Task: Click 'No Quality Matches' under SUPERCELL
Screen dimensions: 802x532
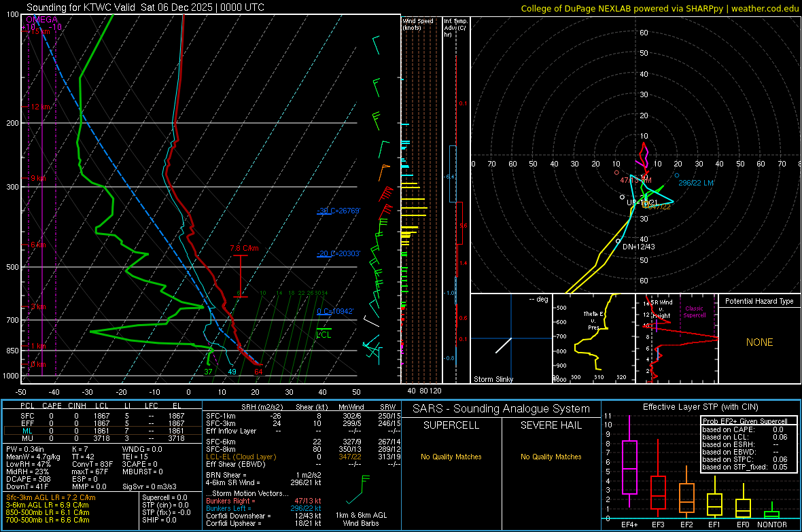Action: coord(451,457)
